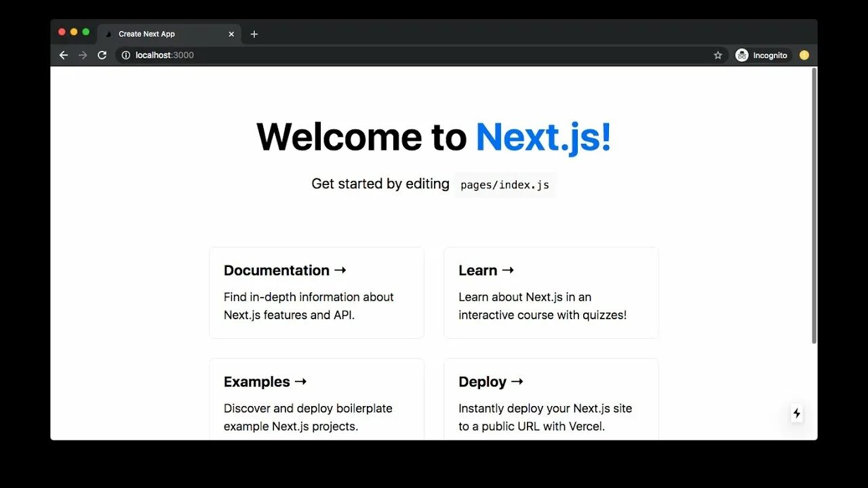Click the Next.js lightning bolt build indicator
The height and width of the screenshot is (488, 868).
(x=797, y=413)
